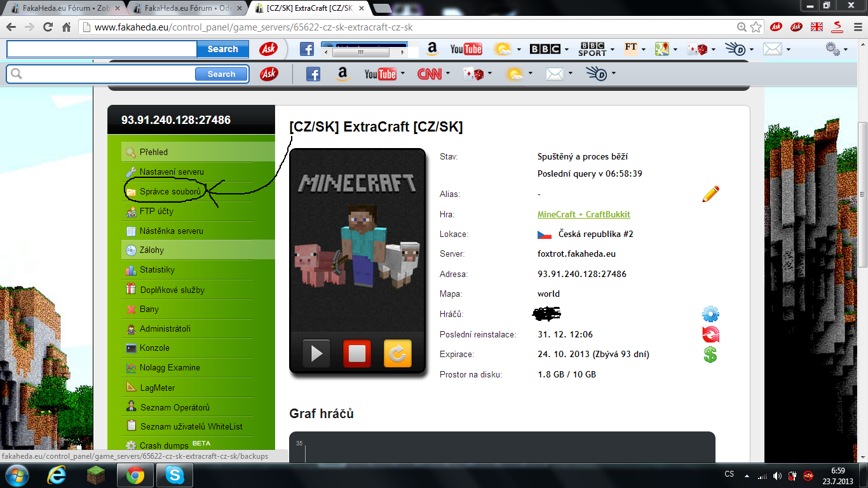The height and width of the screenshot is (488, 868).
Task: Click the CNN toolbar logo
Action: pyautogui.click(x=429, y=74)
